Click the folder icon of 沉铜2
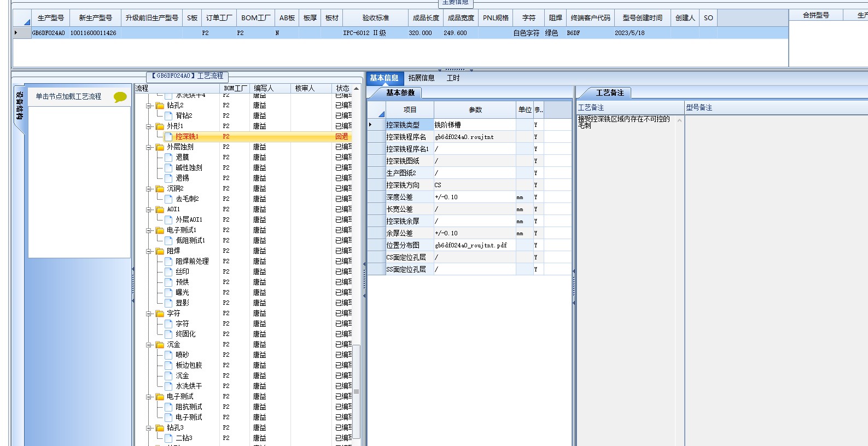This screenshot has width=868, height=446. point(160,189)
